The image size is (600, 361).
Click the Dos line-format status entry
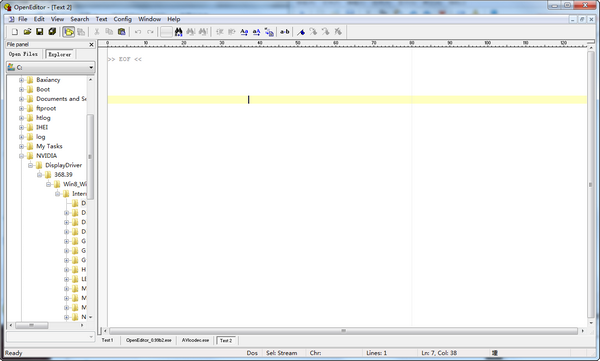(x=252, y=353)
